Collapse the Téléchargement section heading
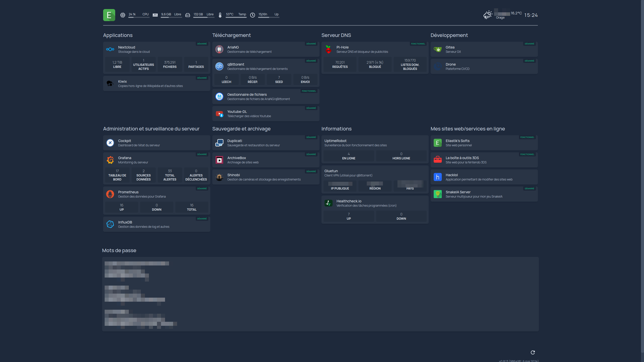644x362 pixels. [231, 35]
